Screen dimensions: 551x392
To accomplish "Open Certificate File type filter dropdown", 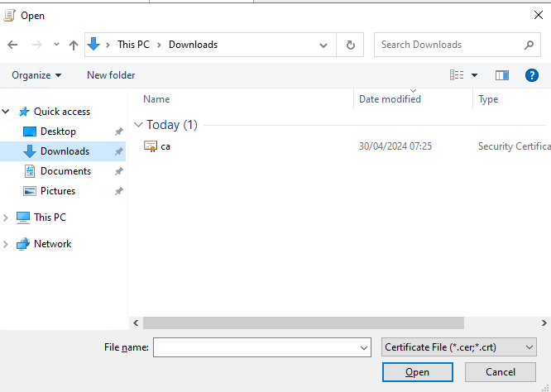I will click(x=459, y=347).
